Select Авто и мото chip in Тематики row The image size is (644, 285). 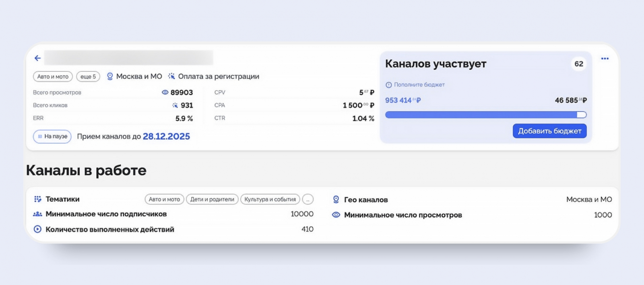click(x=164, y=199)
